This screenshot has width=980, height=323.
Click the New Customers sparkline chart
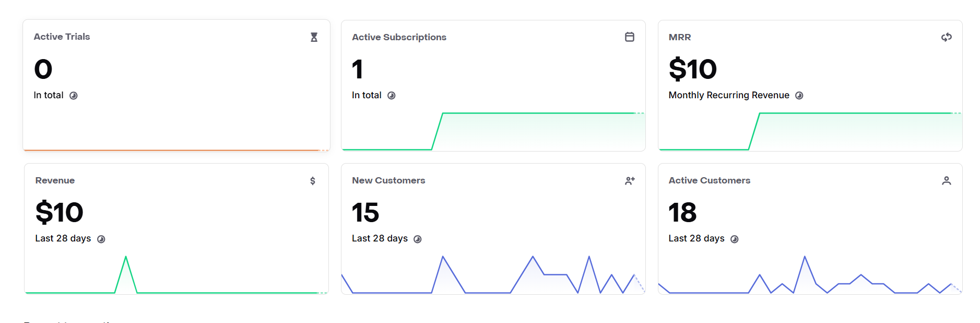click(493, 275)
